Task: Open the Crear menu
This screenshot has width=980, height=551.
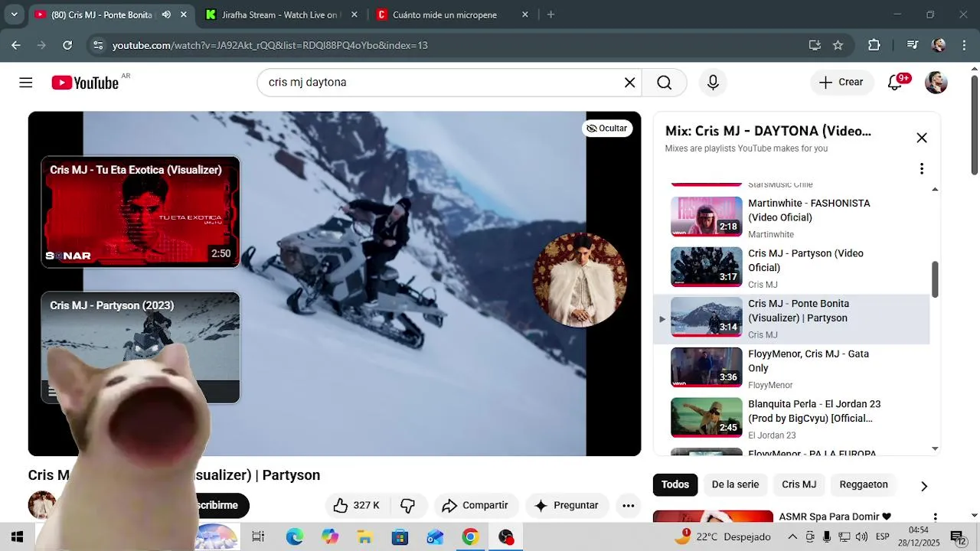Action: coord(841,82)
